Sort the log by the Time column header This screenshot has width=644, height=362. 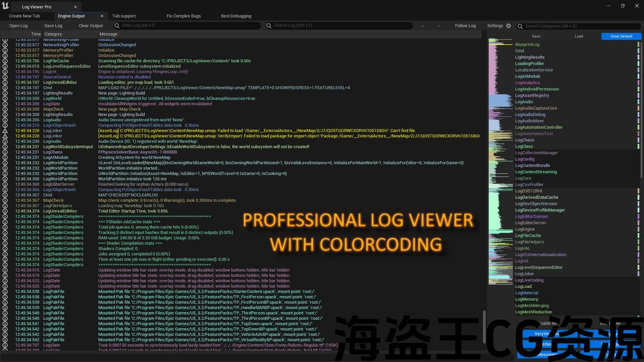click(36, 34)
